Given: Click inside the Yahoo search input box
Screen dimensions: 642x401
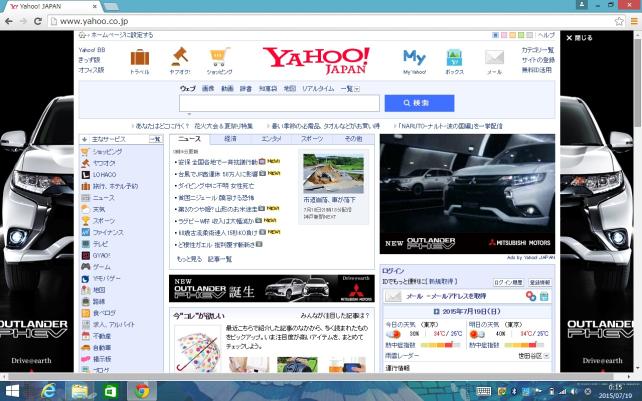Looking at the screenshot, I should coord(279,103).
